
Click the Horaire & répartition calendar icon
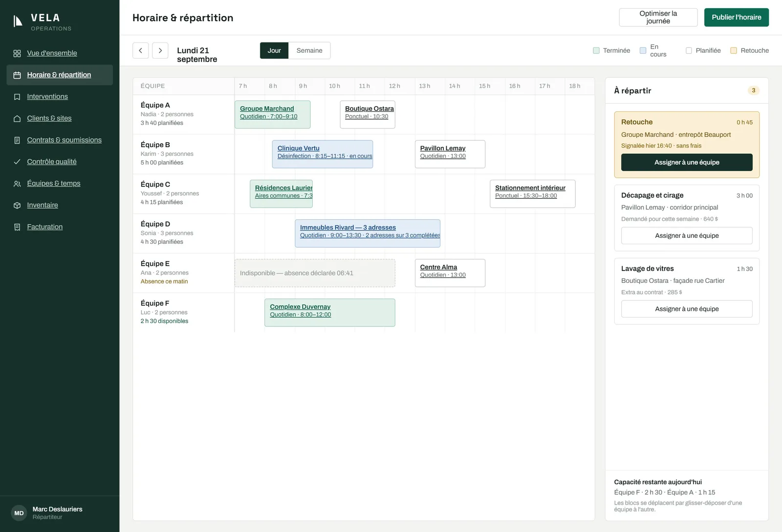(x=17, y=75)
